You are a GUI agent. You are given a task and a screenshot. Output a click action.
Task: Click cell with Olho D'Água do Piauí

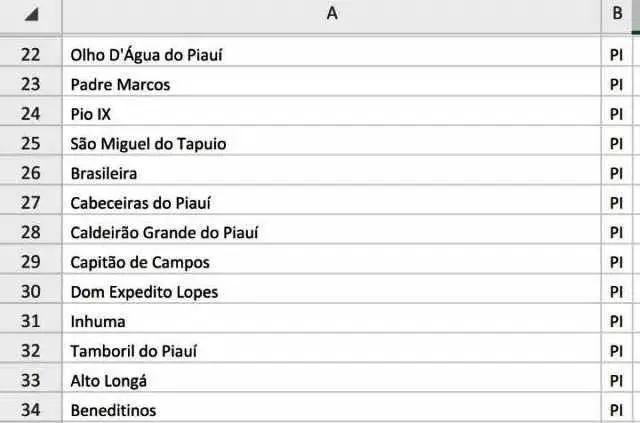click(x=331, y=53)
